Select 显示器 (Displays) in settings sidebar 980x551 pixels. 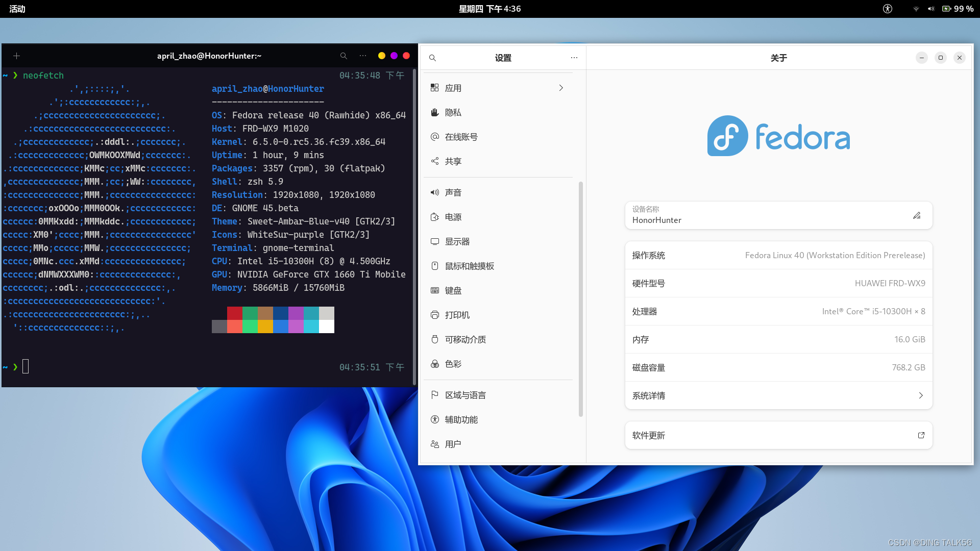[457, 241]
